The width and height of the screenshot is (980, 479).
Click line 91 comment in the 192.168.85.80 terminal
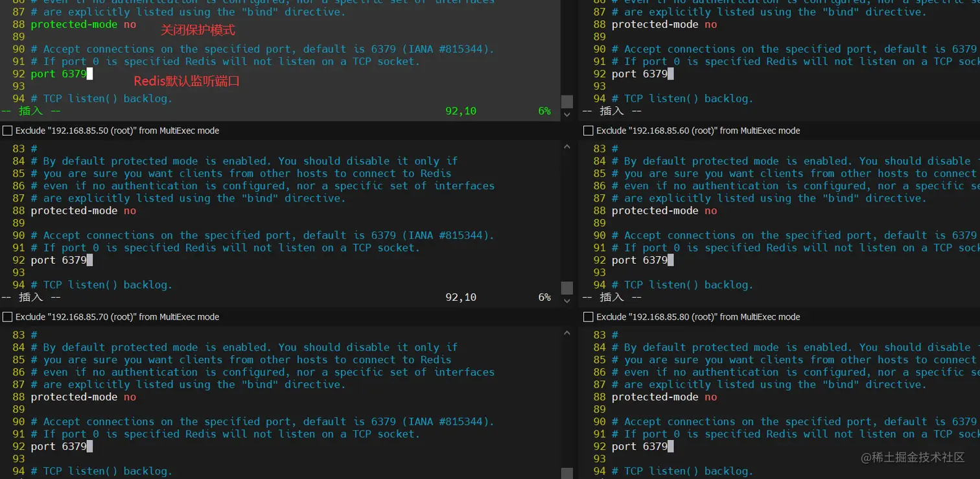point(795,434)
